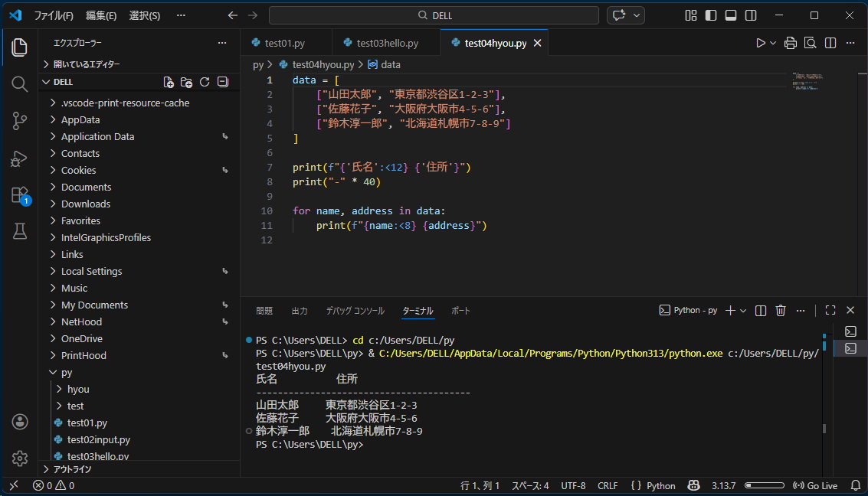The image size is (868, 496).
Task: Click the Run Python File play button
Action: coord(761,43)
